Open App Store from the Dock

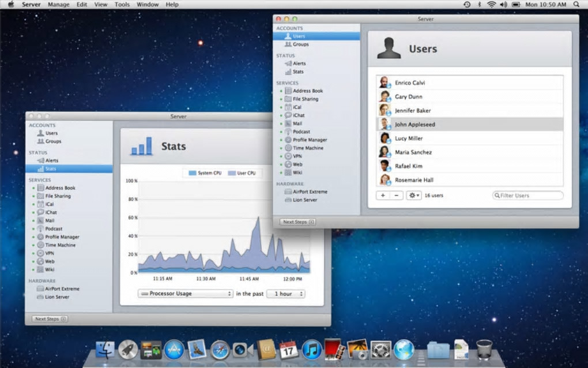[x=174, y=350]
